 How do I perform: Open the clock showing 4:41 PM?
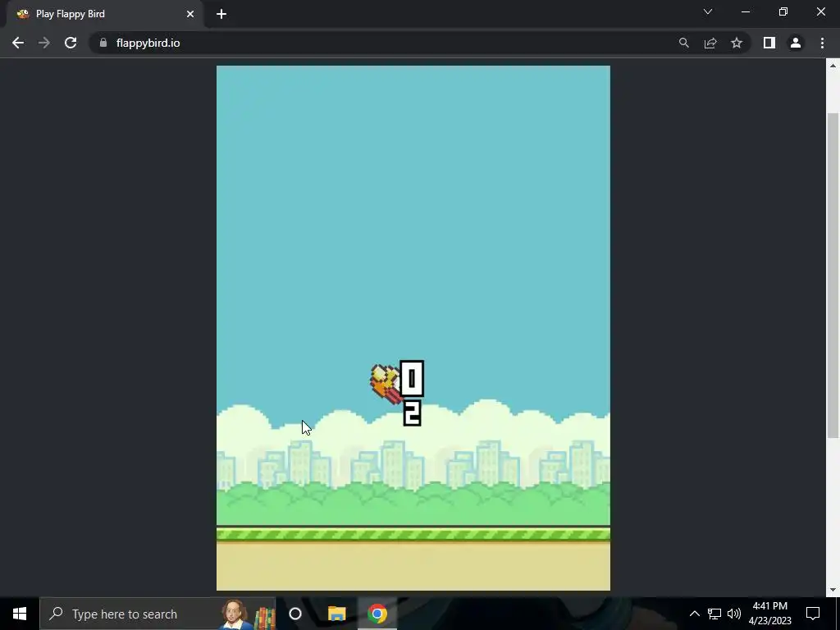point(769,614)
